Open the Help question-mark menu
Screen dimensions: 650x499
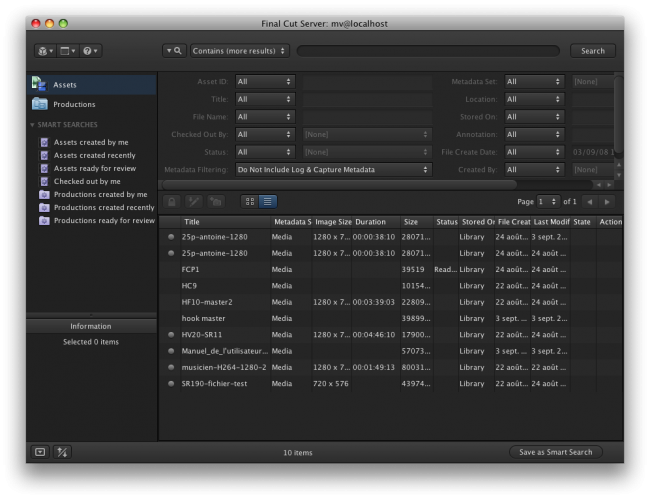[90, 51]
